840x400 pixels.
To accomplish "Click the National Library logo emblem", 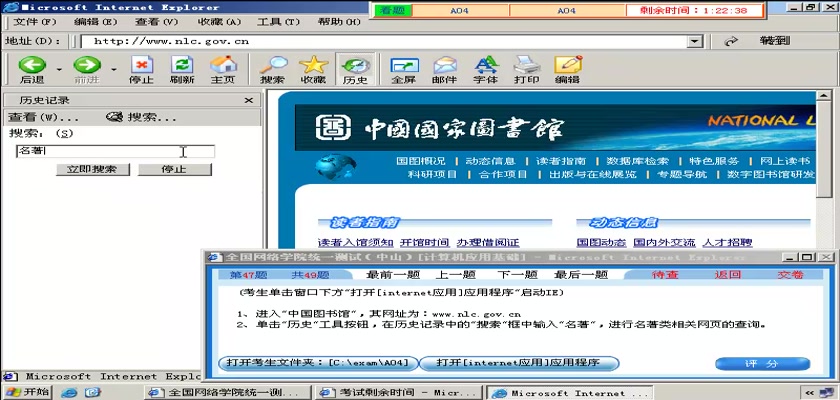I will point(333,128).
